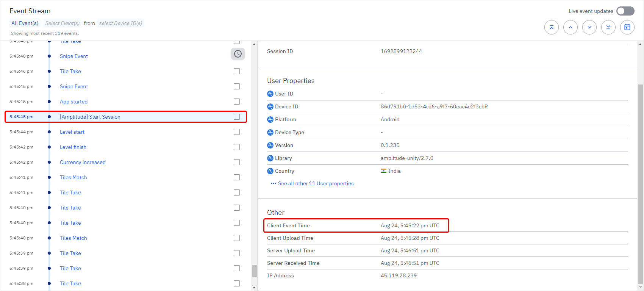Check the box for Tile Take at 5:45:38 pm
This screenshot has width=644, height=291.
click(237, 283)
